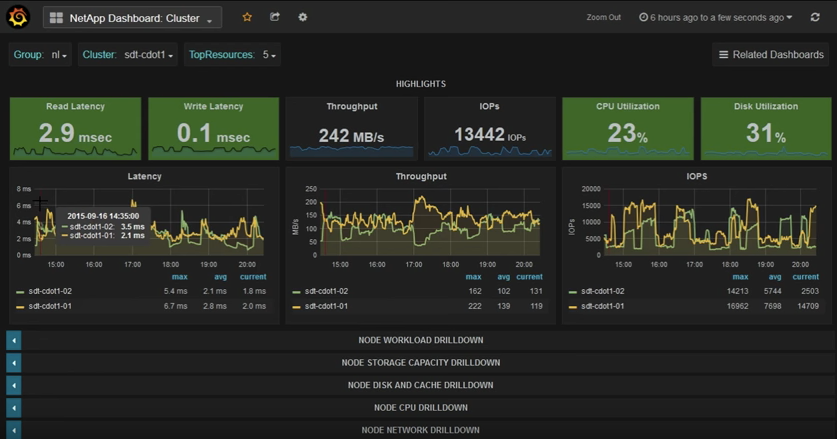Open the Group variable dropdown

[x=59, y=55]
